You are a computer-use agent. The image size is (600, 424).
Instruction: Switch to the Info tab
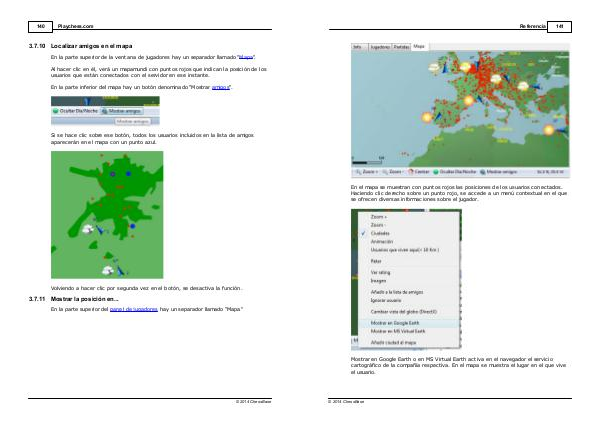tap(358, 46)
